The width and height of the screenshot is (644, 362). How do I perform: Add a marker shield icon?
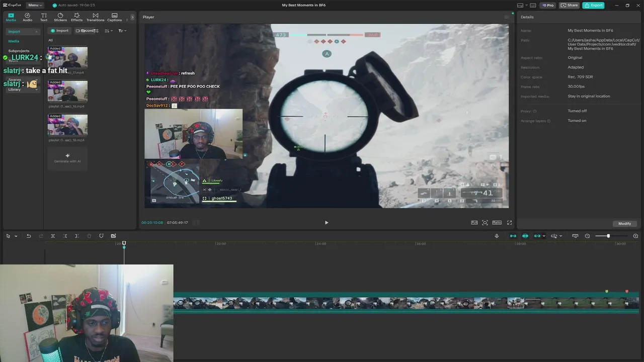coord(101,236)
